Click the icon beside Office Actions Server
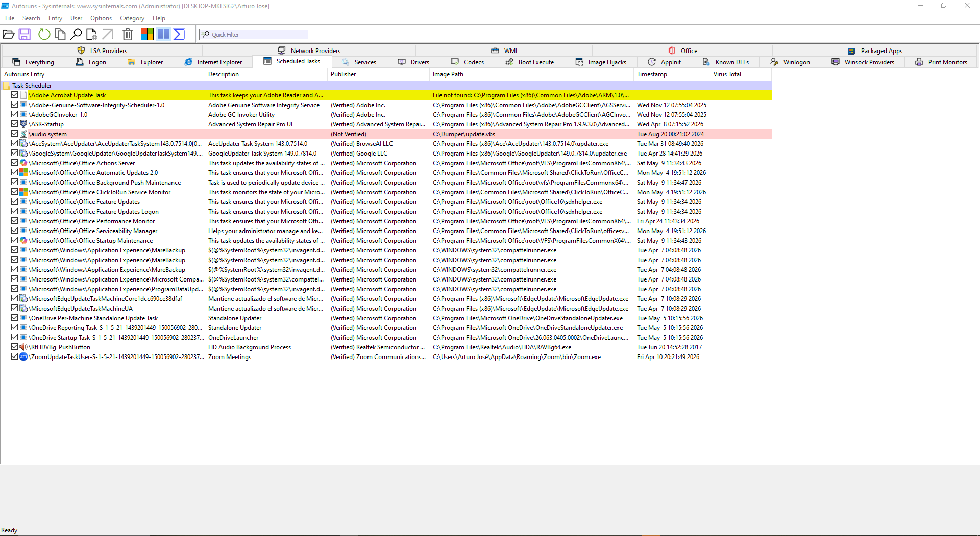 pos(23,163)
